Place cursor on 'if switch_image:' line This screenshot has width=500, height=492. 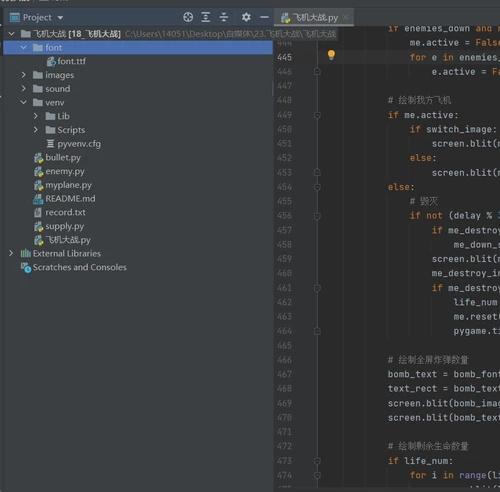[x=453, y=129]
